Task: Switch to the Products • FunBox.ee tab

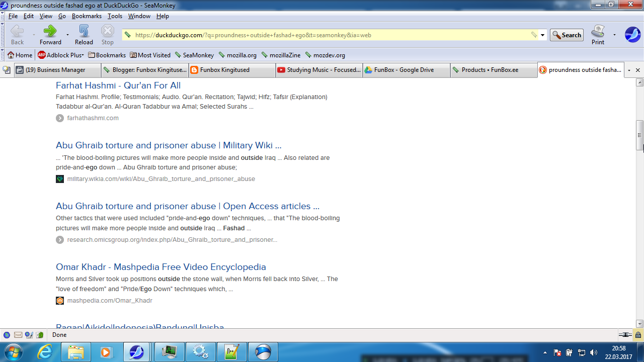Action: (494, 70)
